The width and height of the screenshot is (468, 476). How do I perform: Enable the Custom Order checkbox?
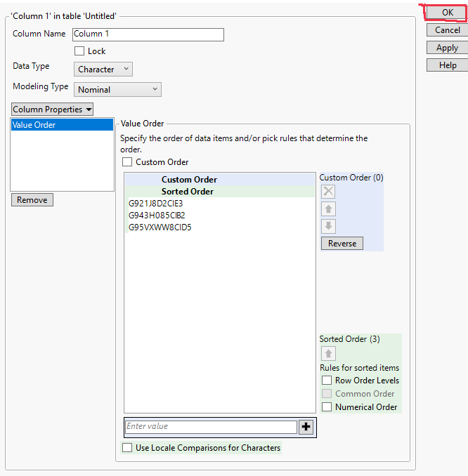127,161
